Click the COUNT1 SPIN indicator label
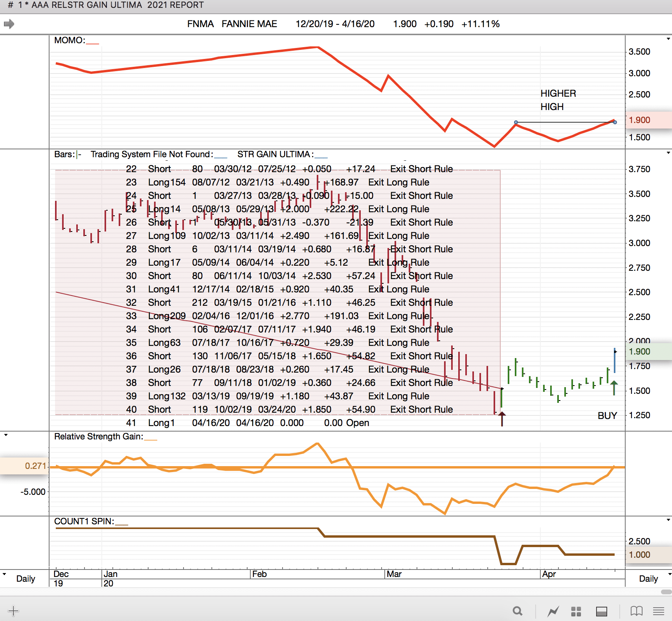This screenshot has height=621, width=672. coord(84,521)
